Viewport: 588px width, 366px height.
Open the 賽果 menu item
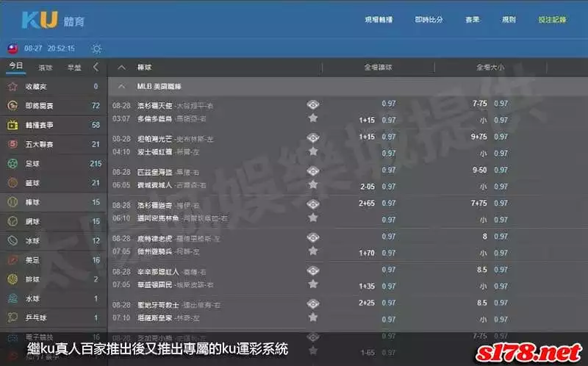click(x=472, y=20)
